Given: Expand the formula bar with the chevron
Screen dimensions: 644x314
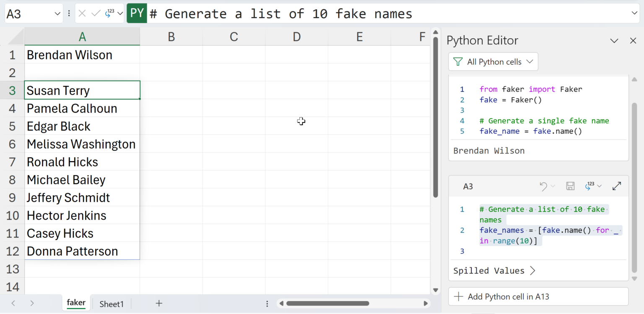Looking at the screenshot, I should pyautogui.click(x=634, y=13).
